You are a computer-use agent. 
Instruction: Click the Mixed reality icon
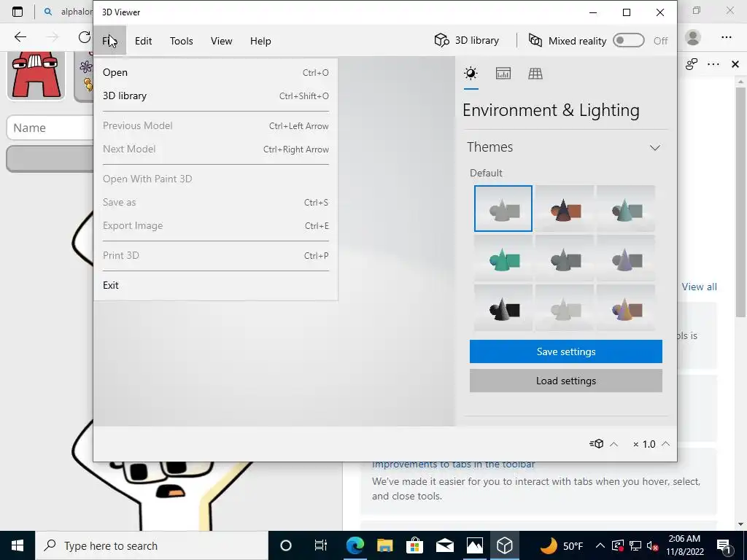[x=535, y=41]
